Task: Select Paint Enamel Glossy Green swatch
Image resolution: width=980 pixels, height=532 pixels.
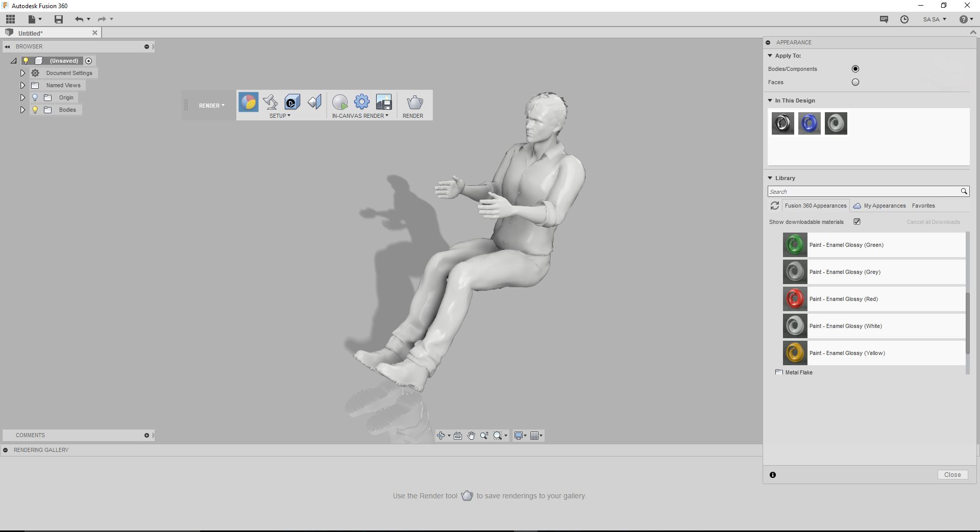Action: coord(795,245)
